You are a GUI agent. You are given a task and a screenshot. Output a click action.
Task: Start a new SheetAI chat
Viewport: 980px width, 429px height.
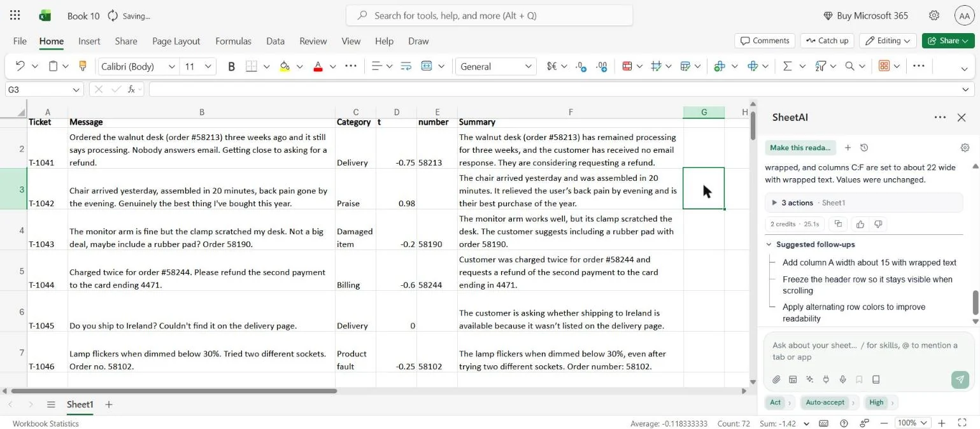848,148
